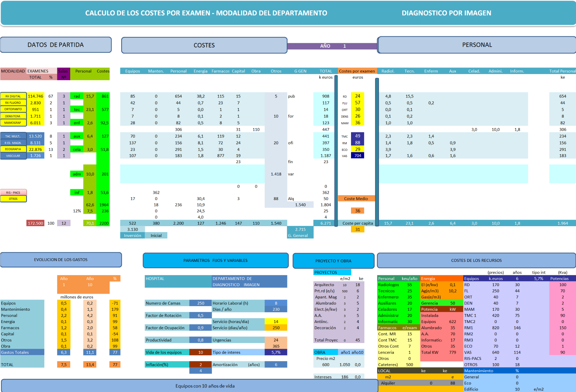Click the MAMOGRAF modality button
Screen dimensions: 576x392
[13, 123]
